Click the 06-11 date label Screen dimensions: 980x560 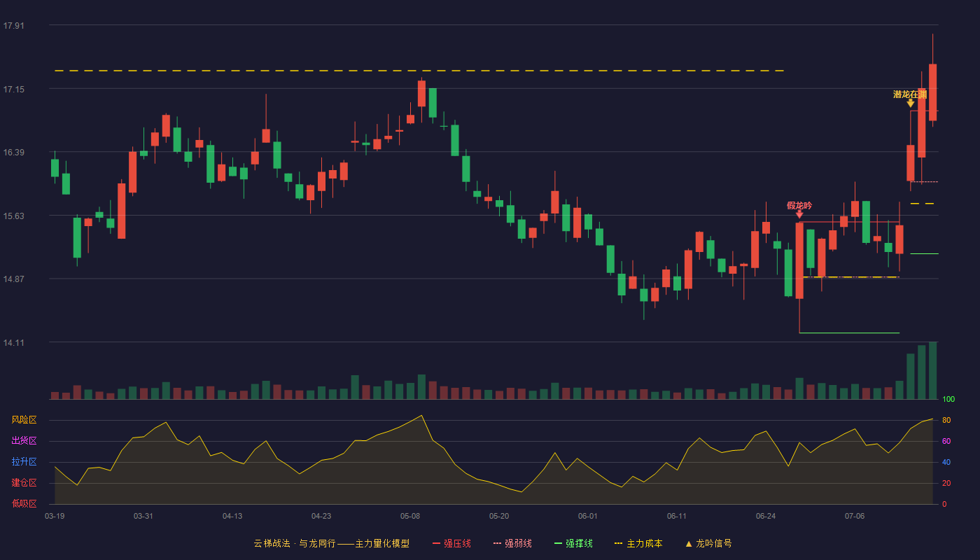[677, 516]
